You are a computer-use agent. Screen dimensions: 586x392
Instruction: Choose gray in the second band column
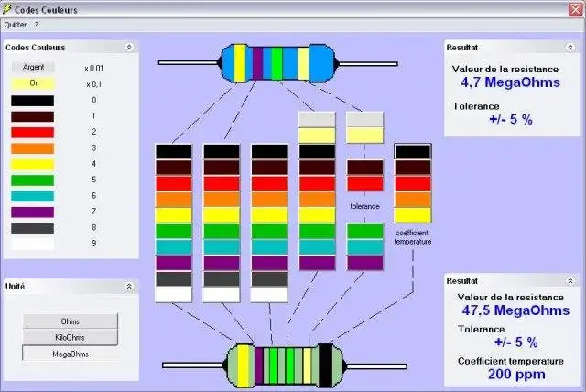(x=222, y=278)
